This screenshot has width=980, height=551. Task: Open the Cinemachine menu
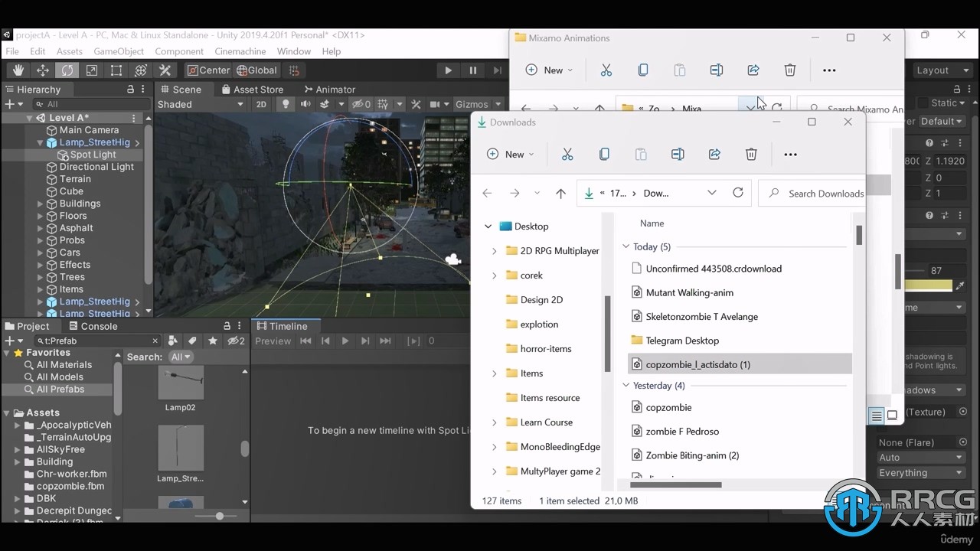240,51
